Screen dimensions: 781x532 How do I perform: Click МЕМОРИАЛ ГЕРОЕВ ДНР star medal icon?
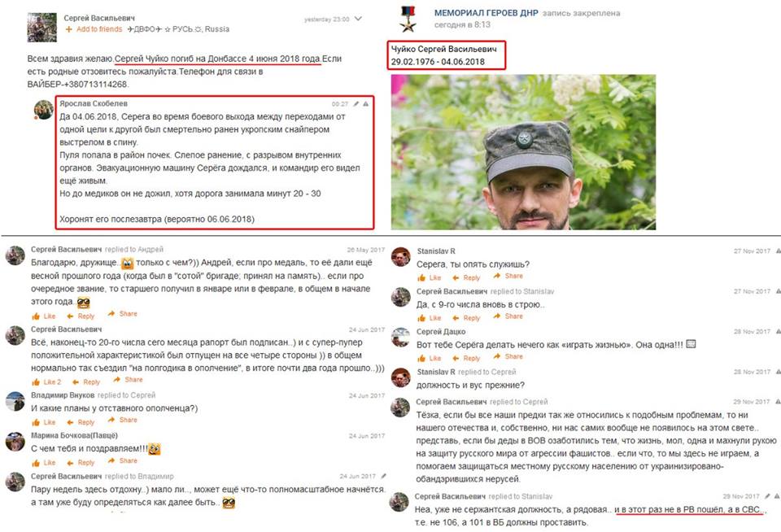408,19
